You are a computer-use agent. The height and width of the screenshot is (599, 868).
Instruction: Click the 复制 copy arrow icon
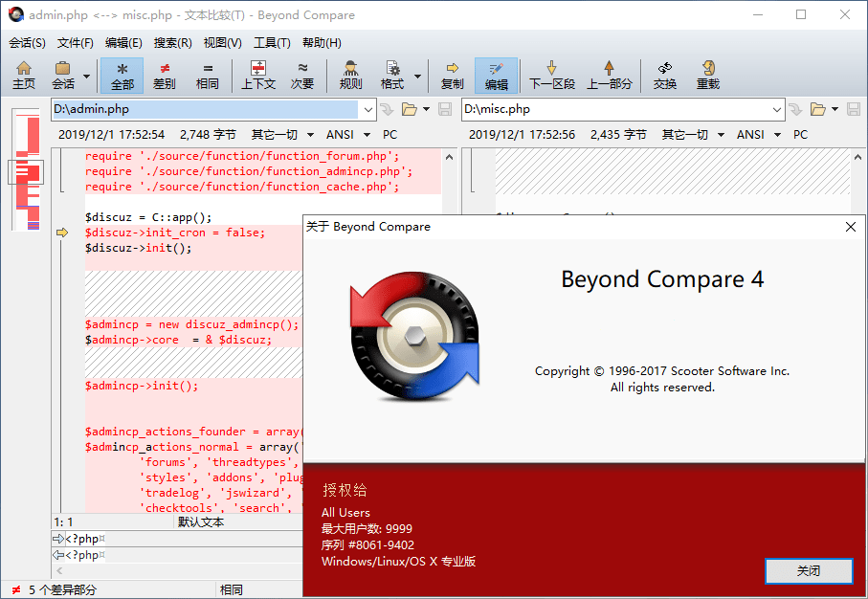tap(453, 76)
